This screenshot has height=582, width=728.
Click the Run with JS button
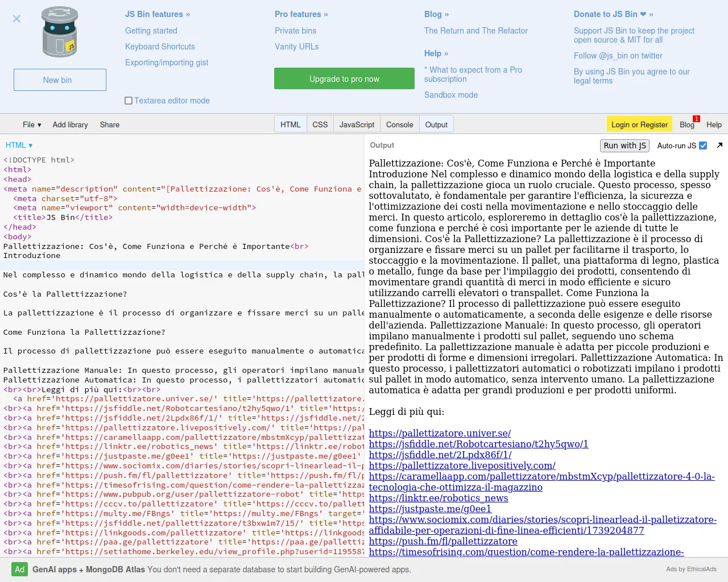(624, 145)
